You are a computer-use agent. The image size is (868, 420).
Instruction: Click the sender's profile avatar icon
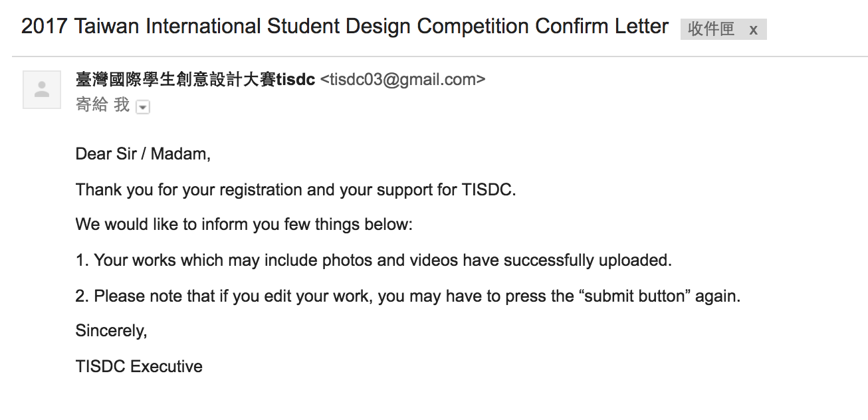tap(42, 90)
